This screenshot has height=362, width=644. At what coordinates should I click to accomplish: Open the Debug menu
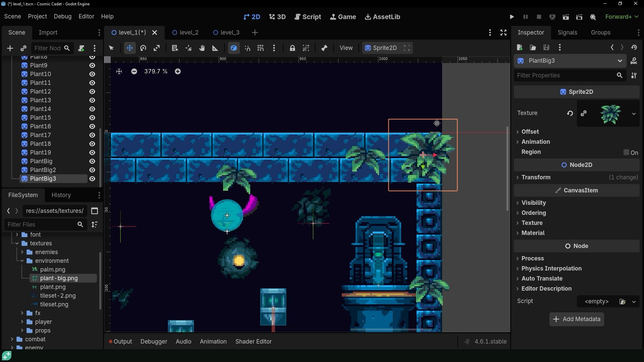coord(62,16)
